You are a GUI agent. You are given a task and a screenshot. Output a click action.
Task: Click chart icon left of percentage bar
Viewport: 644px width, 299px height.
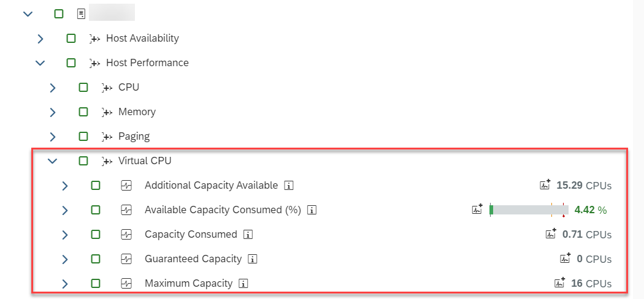click(477, 209)
